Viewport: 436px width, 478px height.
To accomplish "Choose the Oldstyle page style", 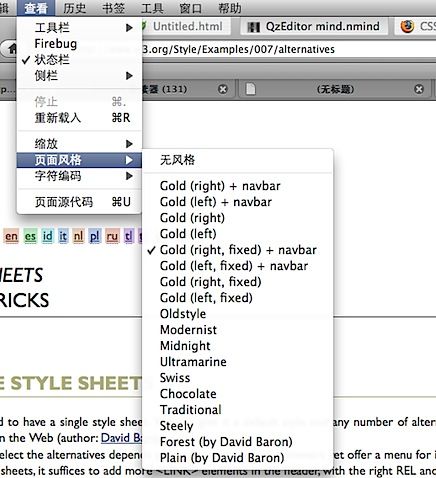I will coord(237,314).
